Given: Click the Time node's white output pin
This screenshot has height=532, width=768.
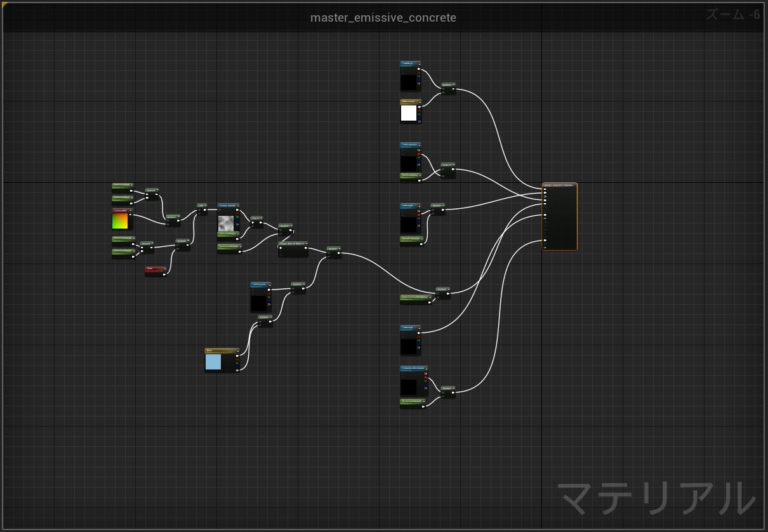Looking at the screenshot, I should click(164, 275).
